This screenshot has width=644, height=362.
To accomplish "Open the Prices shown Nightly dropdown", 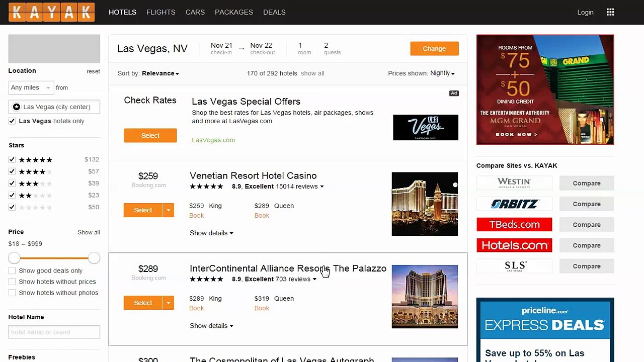I will pos(442,73).
